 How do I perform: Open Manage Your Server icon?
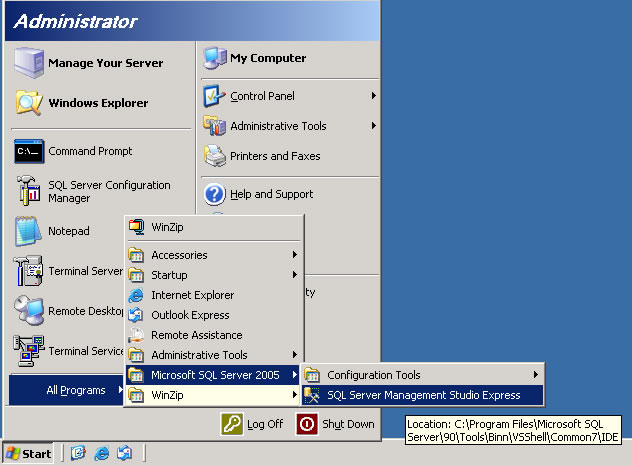(29, 62)
